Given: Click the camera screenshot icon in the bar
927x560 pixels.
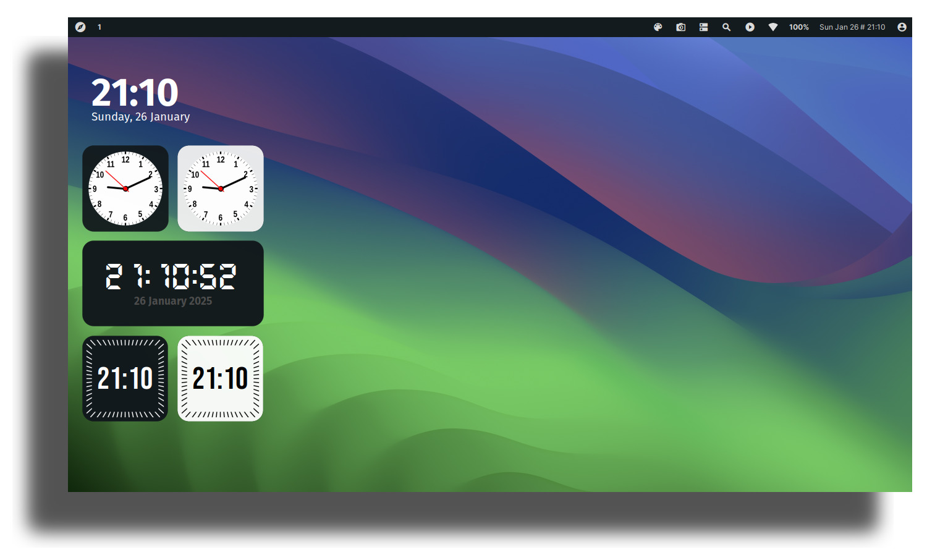Looking at the screenshot, I should pos(681,27).
